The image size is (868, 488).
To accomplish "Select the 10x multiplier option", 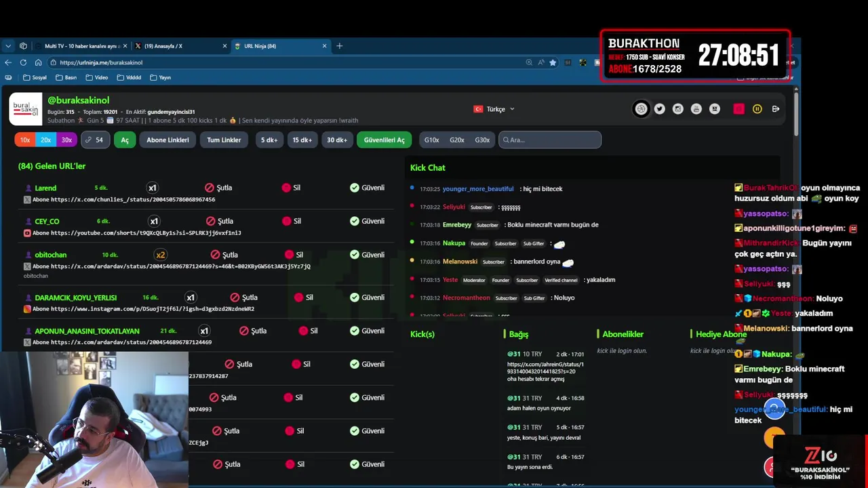I will (25, 140).
